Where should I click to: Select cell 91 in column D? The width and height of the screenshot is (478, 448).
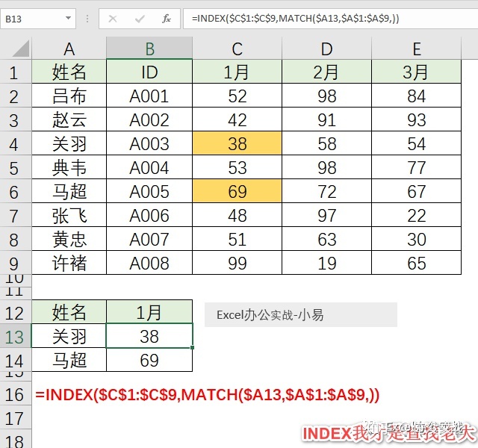[x=327, y=119]
